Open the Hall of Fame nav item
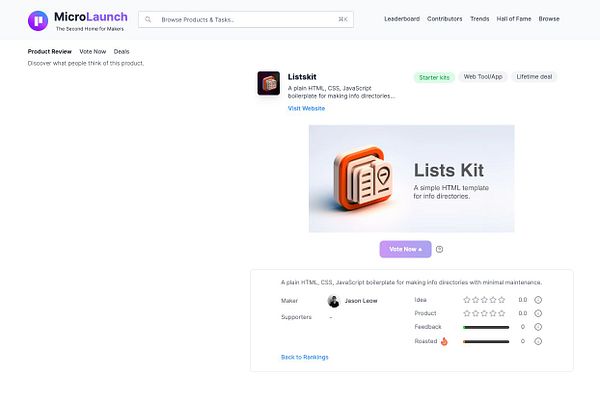The height and width of the screenshot is (406, 600). (514, 19)
